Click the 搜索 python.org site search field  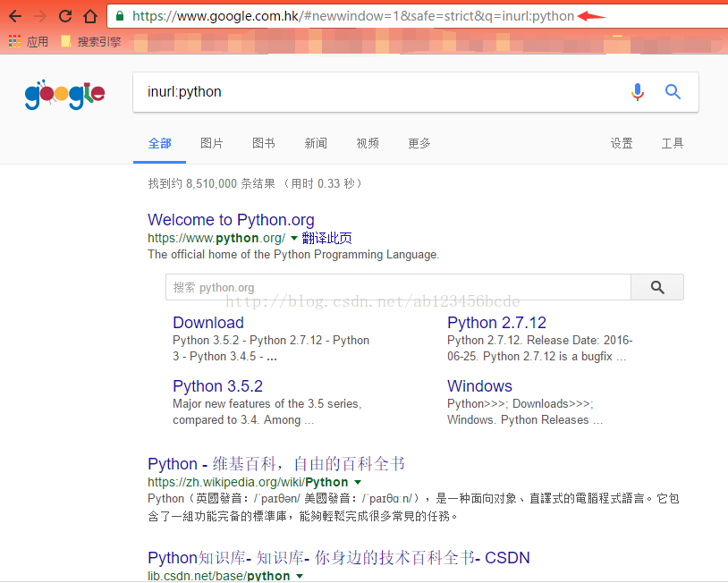pos(398,287)
